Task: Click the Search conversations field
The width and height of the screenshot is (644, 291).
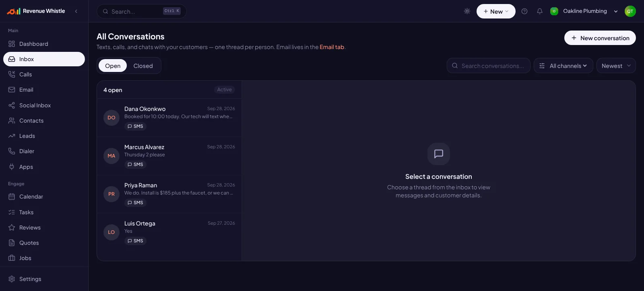Action: click(x=489, y=66)
